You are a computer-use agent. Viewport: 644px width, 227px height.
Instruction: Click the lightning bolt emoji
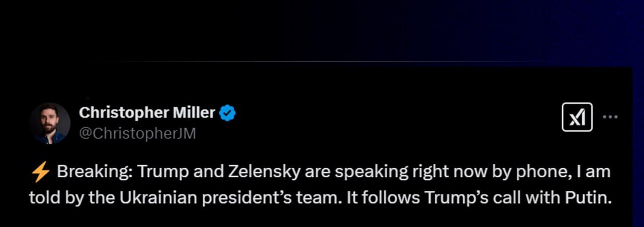40,172
